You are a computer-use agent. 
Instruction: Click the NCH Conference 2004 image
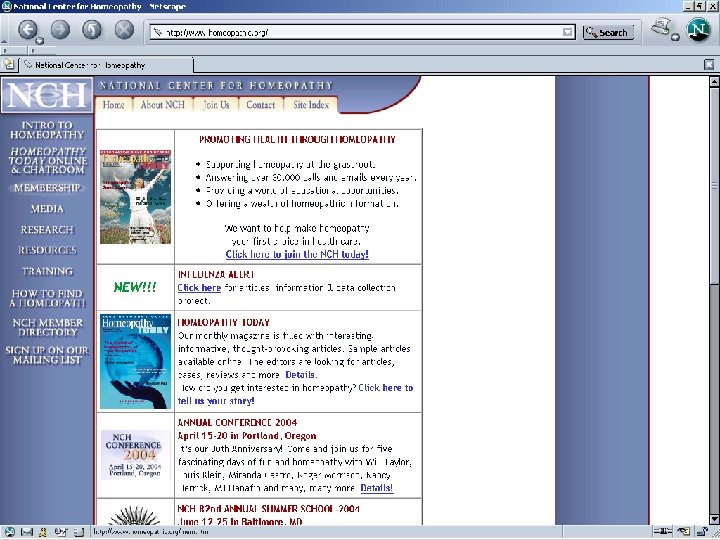click(135, 455)
